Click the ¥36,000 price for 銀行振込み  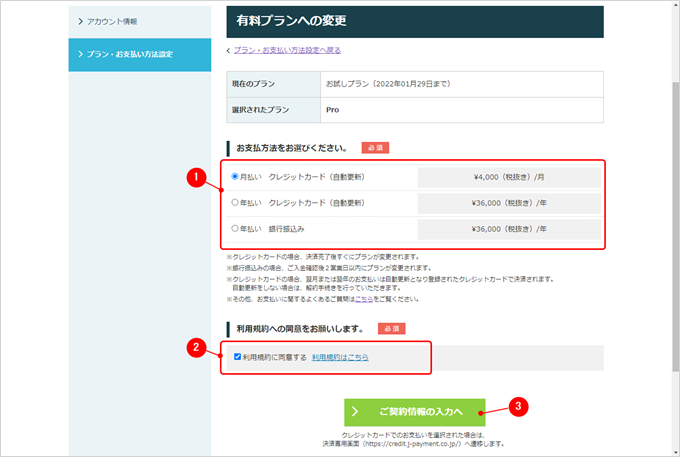pyautogui.click(x=509, y=229)
